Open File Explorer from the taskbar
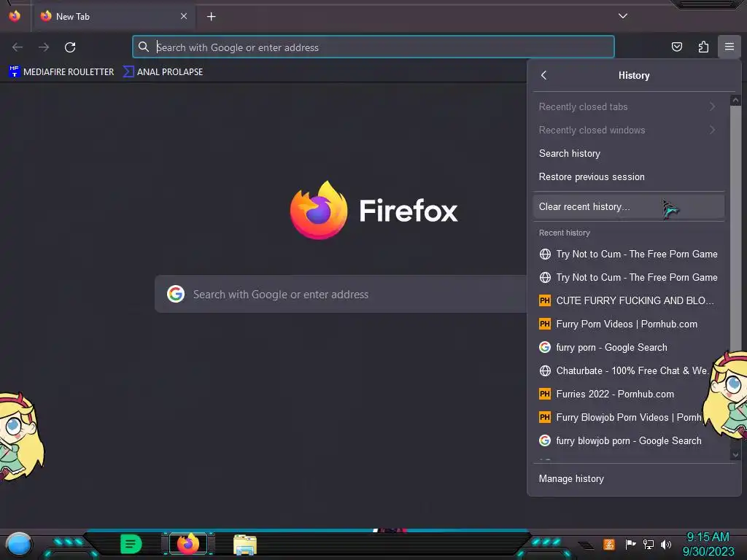747x560 pixels. (245, 544)
